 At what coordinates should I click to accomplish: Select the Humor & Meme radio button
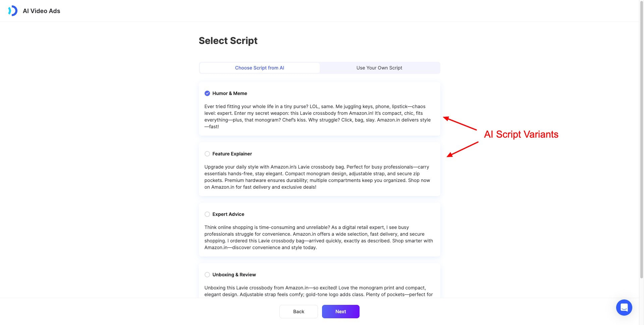click(x=207, y=93)
